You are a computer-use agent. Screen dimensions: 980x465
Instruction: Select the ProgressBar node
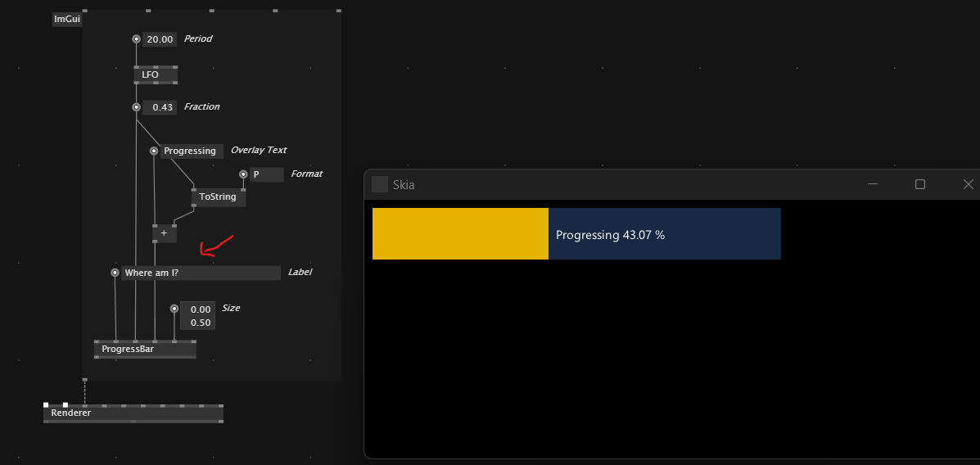(145, 350)
